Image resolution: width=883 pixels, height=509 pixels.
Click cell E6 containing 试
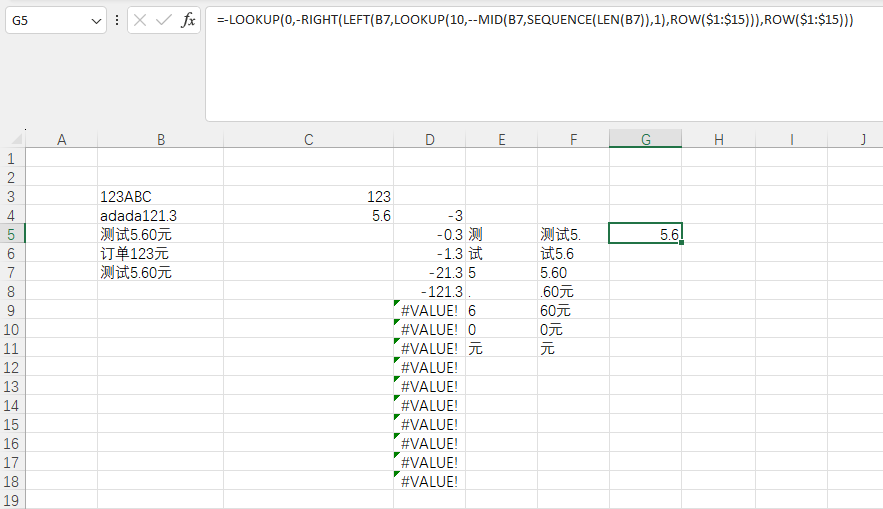coord(501,253)
